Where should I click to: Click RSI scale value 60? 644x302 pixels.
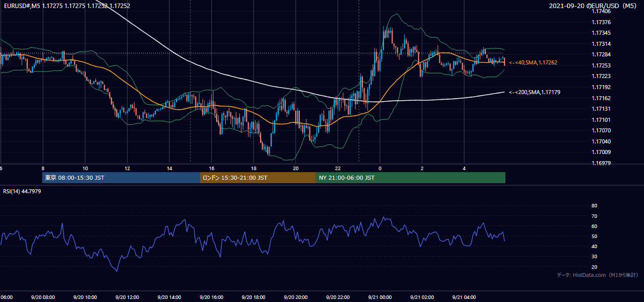coord(594,226)
